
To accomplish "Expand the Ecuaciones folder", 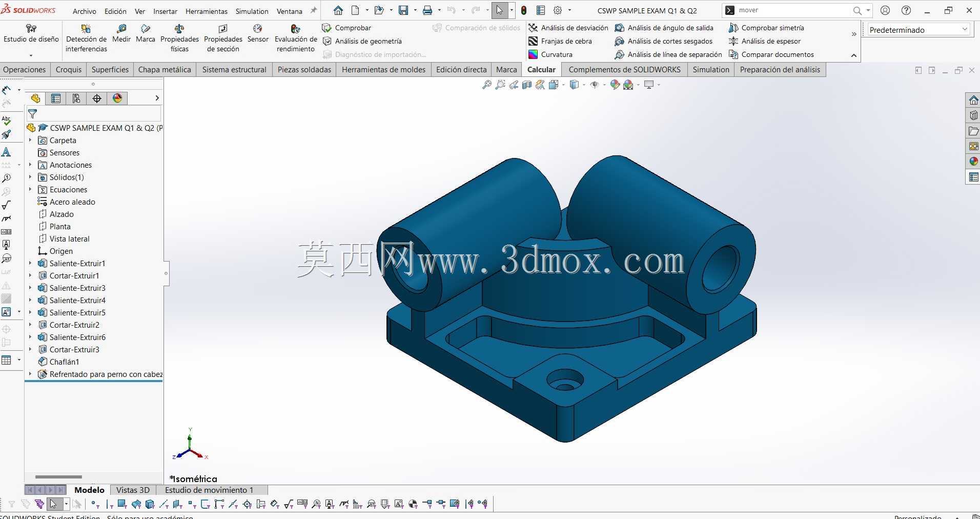I will [x=30, y=189].
